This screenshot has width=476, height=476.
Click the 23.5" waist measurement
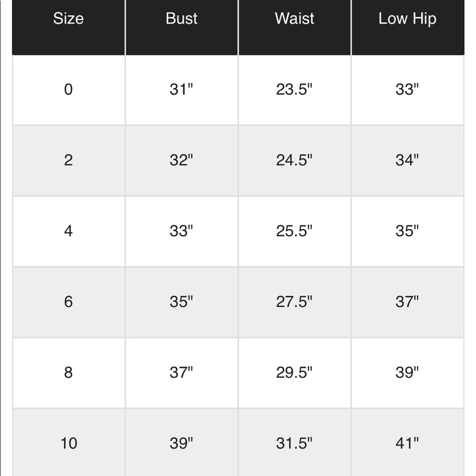point(294,89)
